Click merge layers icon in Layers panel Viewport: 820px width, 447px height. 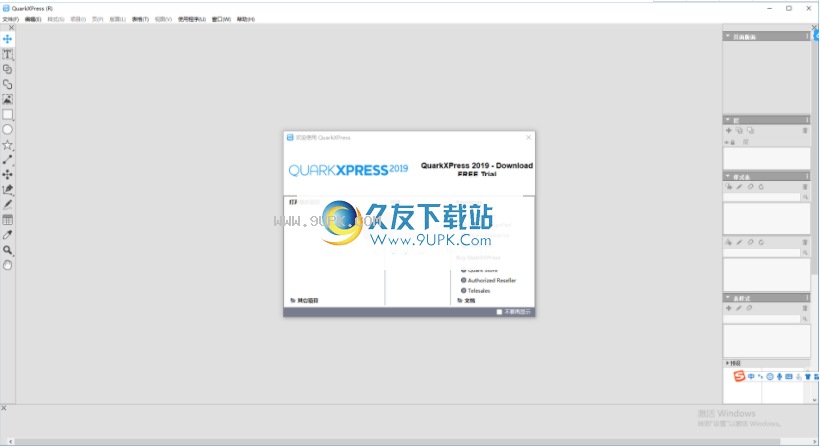750,131
